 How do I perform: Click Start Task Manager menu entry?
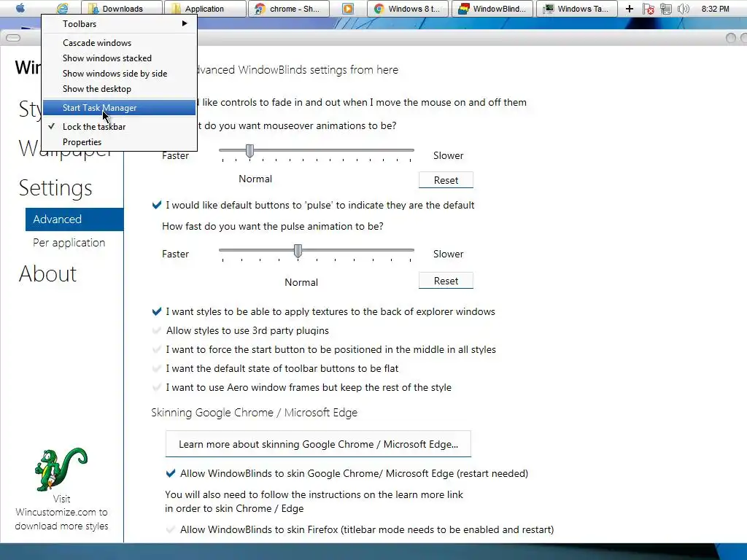tap(119, 108)
